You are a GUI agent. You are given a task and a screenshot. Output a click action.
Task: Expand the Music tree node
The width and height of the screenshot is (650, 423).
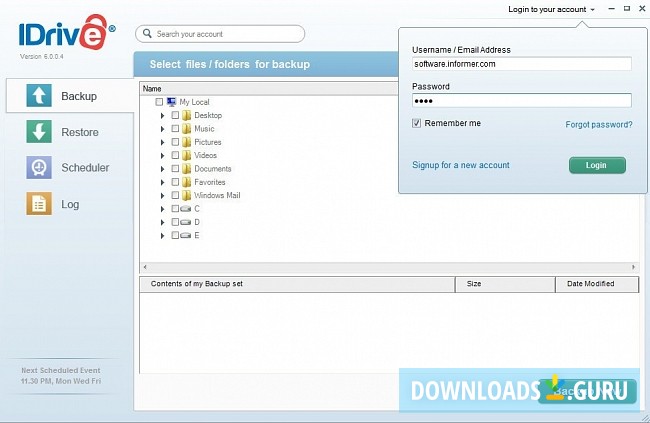(x=162, y=129)
